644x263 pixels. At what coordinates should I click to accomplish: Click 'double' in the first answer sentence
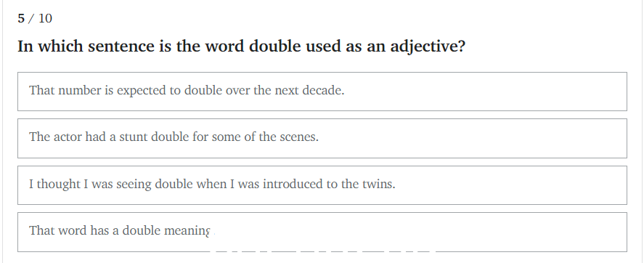pos(203,90)
